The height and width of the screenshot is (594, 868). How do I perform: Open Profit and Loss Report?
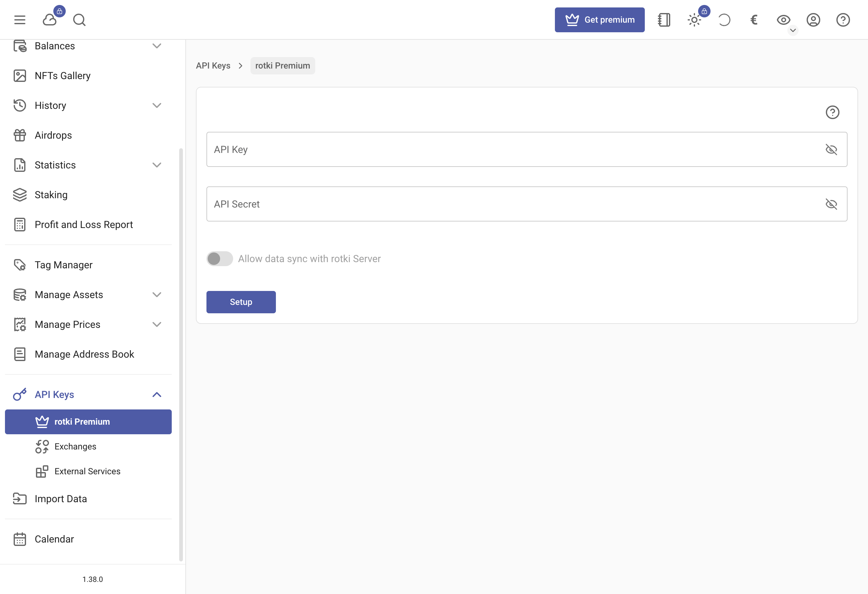(x=88, y=225)
